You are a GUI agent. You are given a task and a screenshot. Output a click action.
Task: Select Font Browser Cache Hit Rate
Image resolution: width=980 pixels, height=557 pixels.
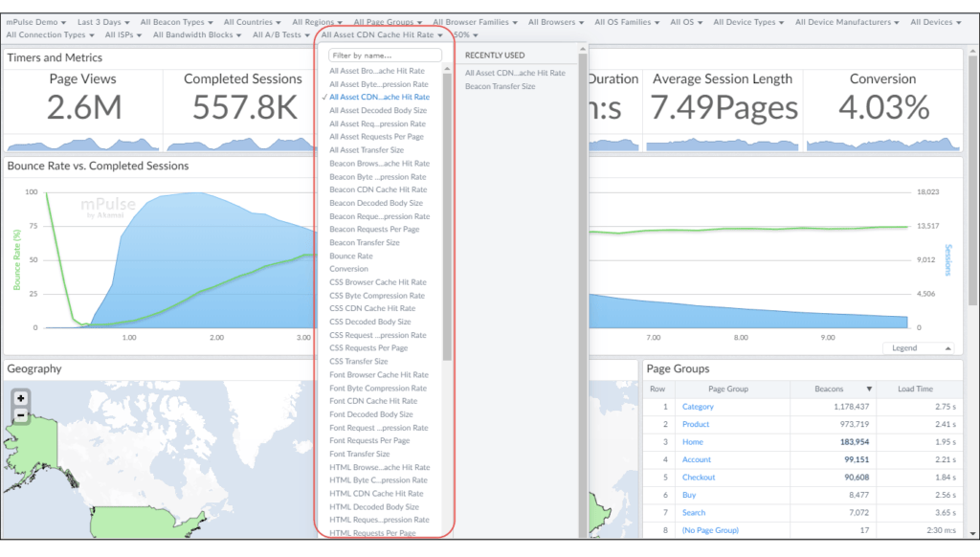pos(379,375)
